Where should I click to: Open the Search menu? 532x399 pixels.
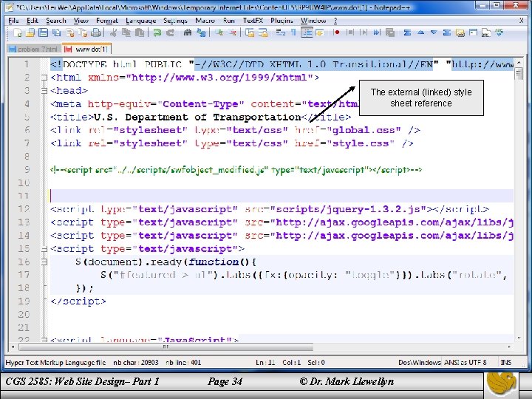click(56, 21)
